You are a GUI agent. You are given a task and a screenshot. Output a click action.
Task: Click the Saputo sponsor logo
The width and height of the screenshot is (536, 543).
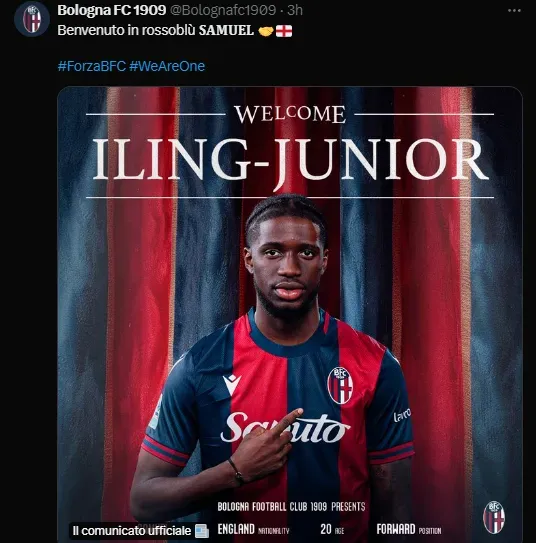tap(285, 428)
